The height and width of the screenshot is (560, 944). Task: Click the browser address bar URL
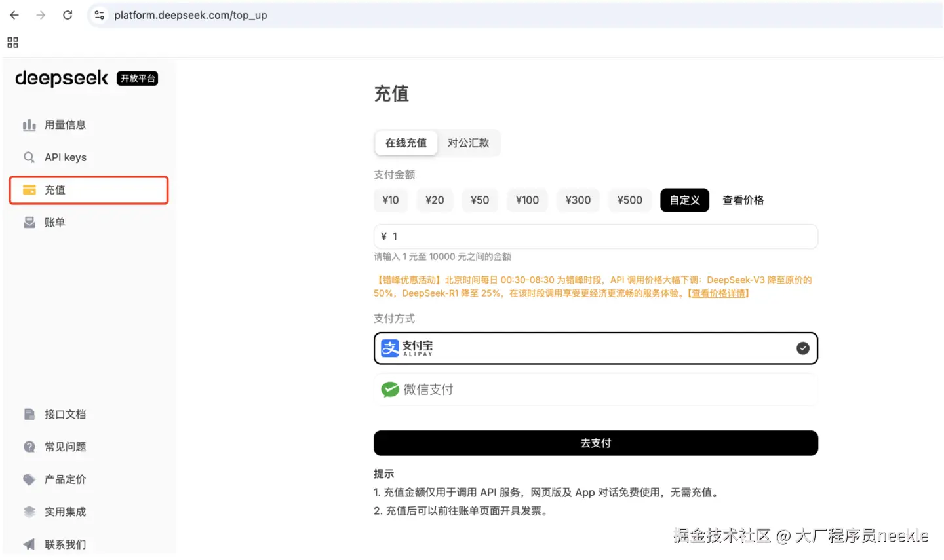point(191,15)
